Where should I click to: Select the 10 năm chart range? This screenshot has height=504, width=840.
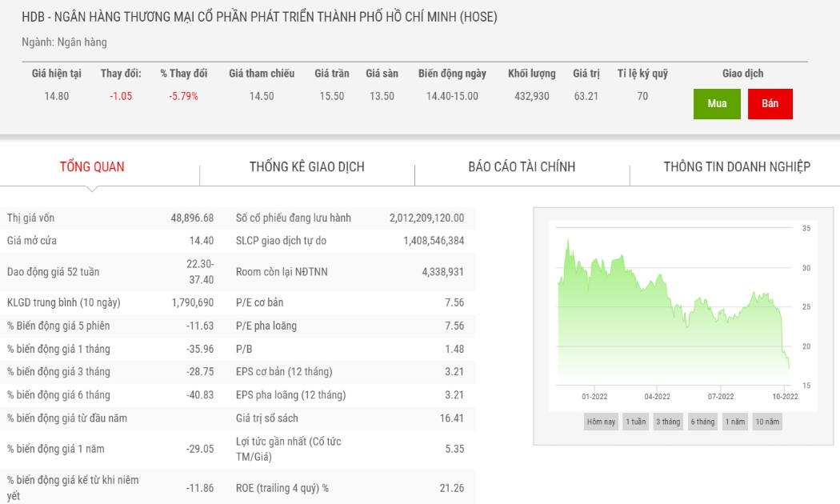(767, 422)
